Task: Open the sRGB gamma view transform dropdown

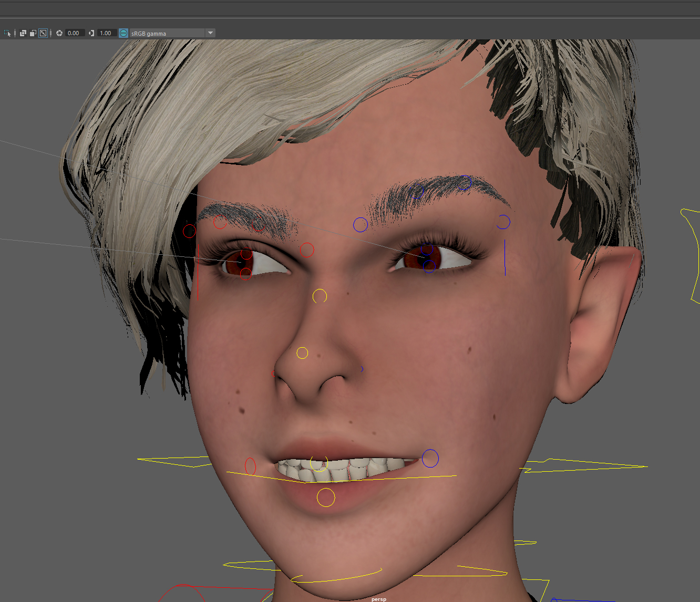Action: point(210,33)
